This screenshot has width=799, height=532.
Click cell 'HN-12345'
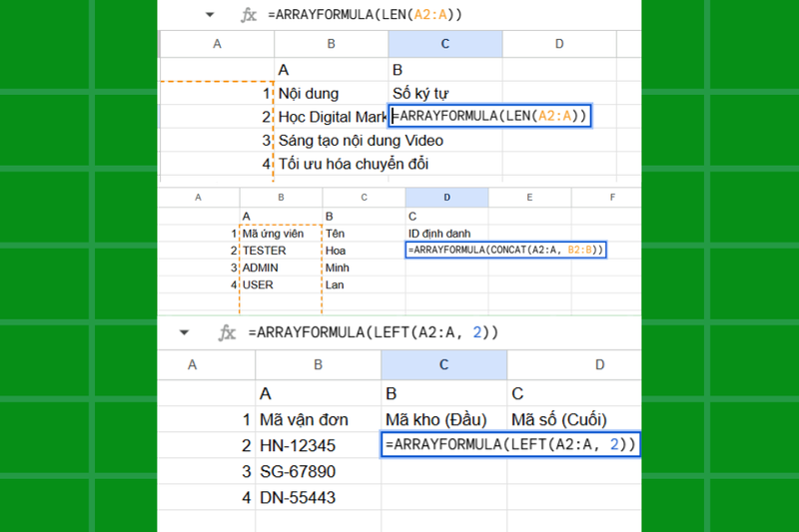click(x=318, y=445)
